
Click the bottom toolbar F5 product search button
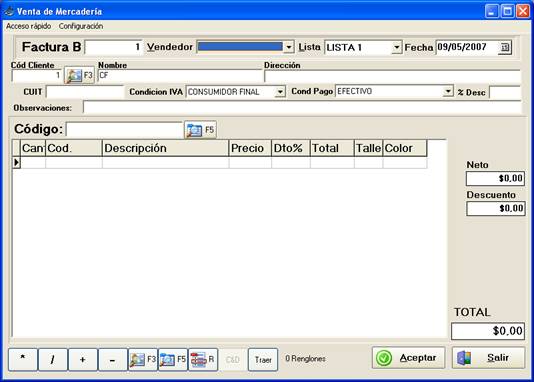(173, 359)
